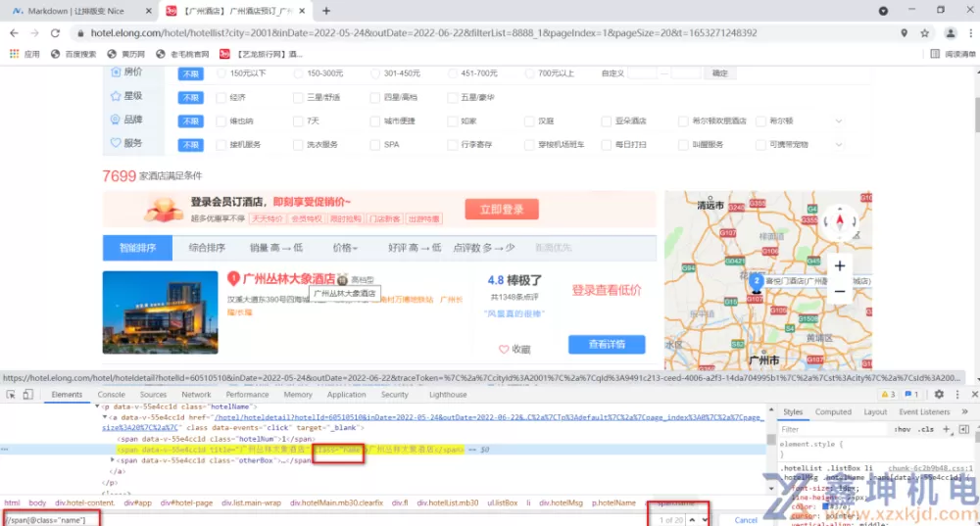Open the 百度搜索 bookmark

coord(73,54)
